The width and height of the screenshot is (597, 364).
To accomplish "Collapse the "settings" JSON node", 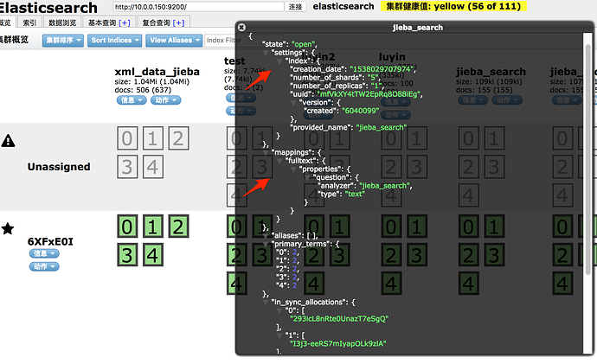I will pyautogui.click(x=266, y=53).
